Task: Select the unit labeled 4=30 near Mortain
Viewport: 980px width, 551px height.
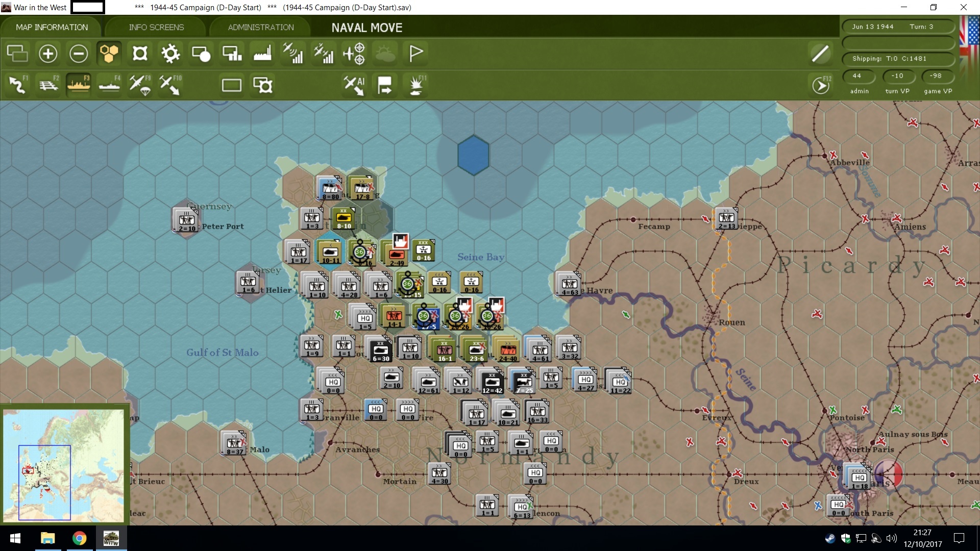Action: click(439, 473)
